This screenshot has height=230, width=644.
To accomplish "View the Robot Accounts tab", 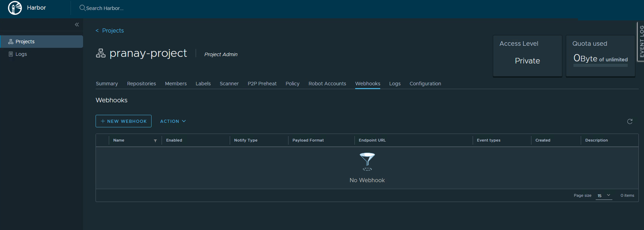I will (327, 84).
